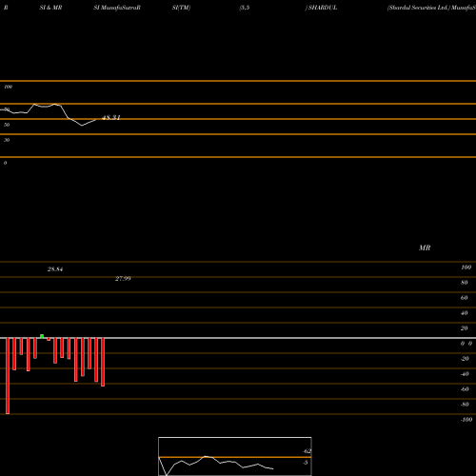This screenshot has height=476, width=476.
Task: Click the -100 label on the MR axis
Action: pos(466,420)
